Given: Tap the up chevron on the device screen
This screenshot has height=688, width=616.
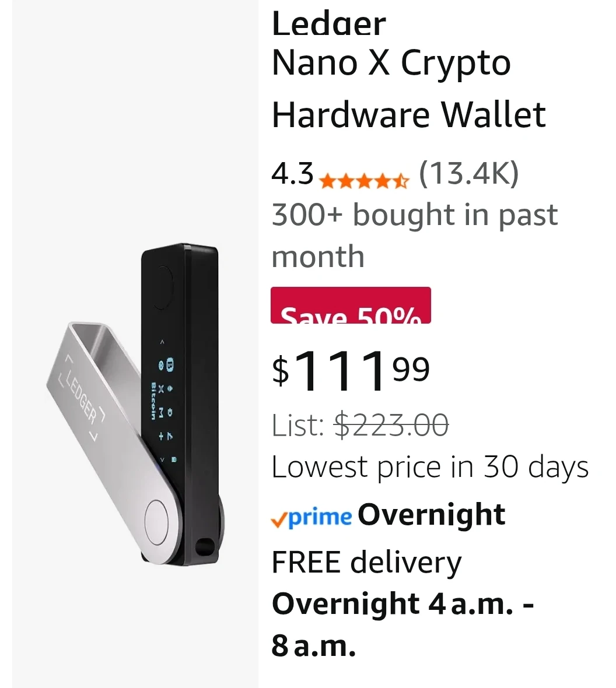Looking at the screenshot, I should pos(163,342).
